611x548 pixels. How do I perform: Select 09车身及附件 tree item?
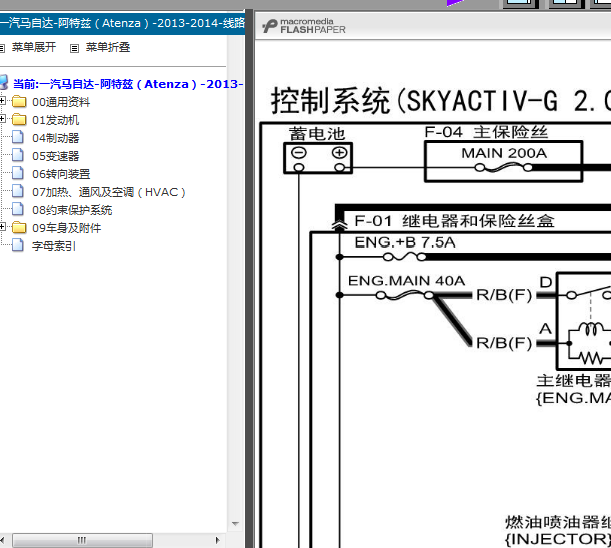66,228
